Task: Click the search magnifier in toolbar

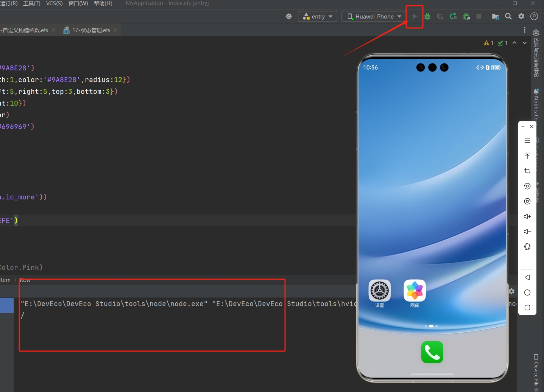Action: click(508, 16)
